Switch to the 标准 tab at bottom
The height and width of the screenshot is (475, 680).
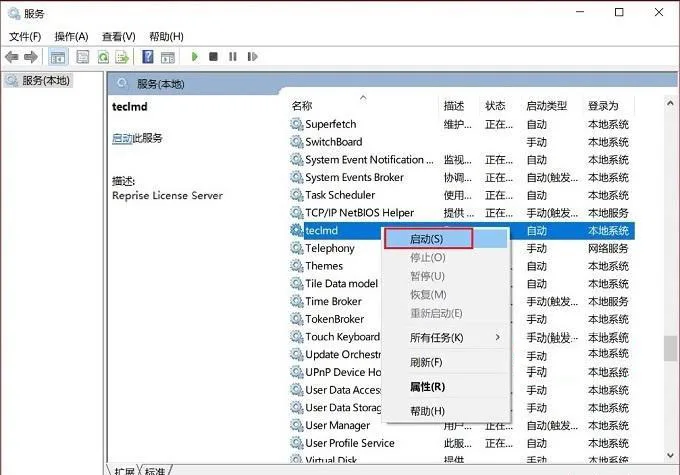point(155,471)
